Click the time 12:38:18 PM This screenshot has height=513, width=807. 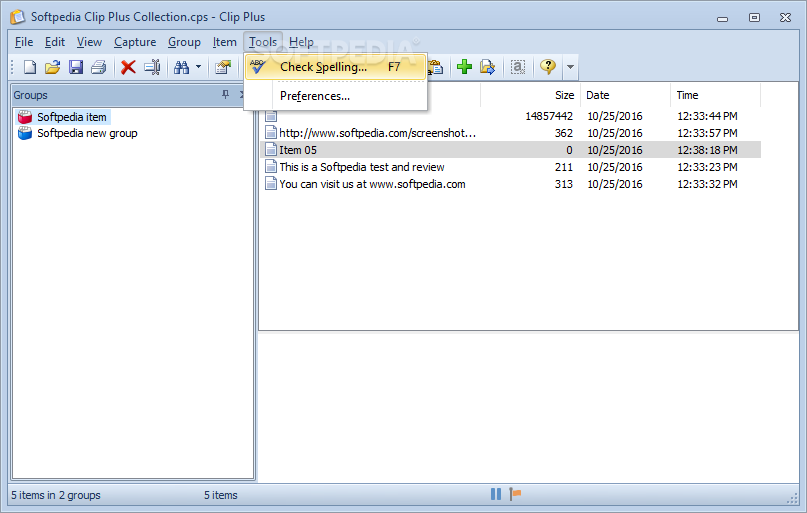point(707,150)
